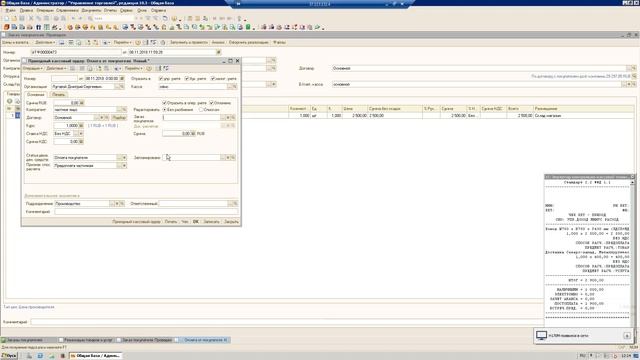Image resolution: width=640 pixels, height=360 pixels.
Task: Toggle Оплачено checkbox
Action: pos(211,103)
